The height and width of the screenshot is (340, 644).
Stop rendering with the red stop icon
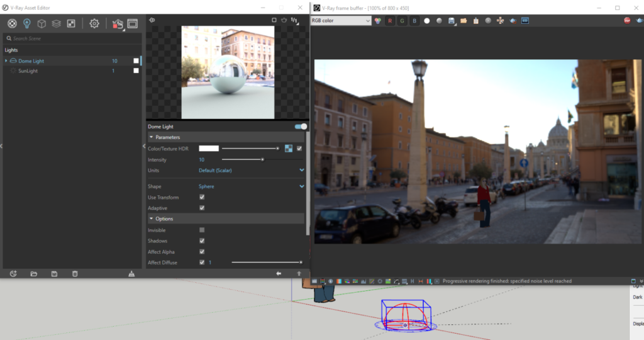(627, 20)
